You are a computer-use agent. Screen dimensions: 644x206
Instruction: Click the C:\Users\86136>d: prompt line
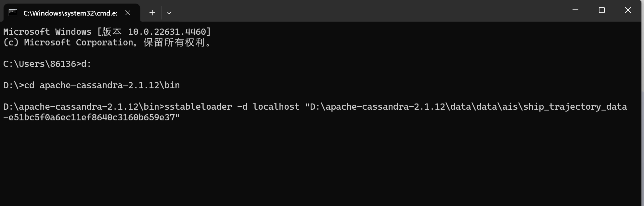coord(47,64)
